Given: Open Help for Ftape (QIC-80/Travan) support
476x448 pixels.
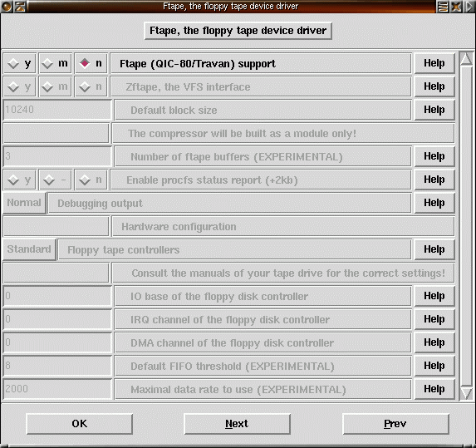Looking at the screenshot, I should pos(434,63).
